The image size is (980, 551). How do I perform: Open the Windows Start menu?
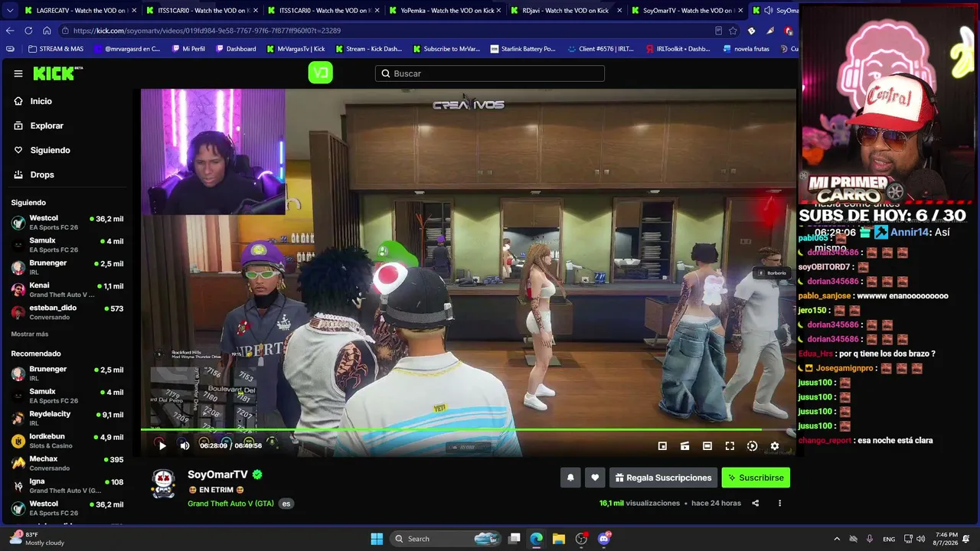[x=377, y=539]
